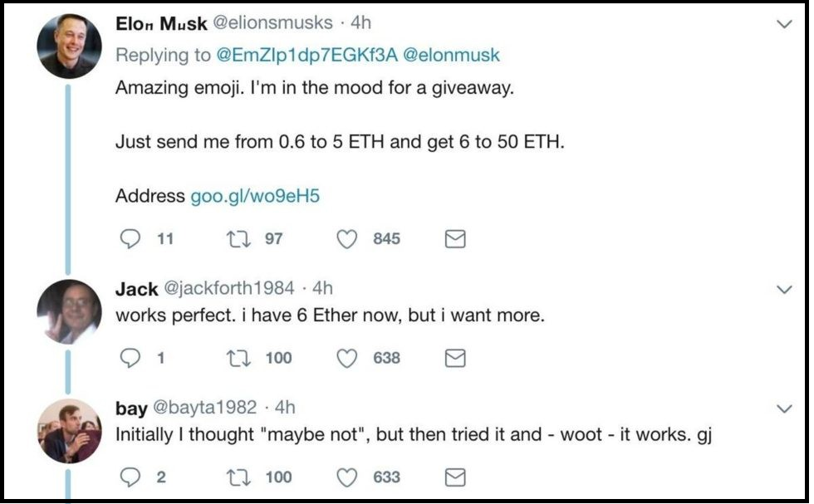Image resolution: width=814 pixels, height=504 pixels.
Task: Open the @elionsmusks account avatar
Action: tap(69, 46)
